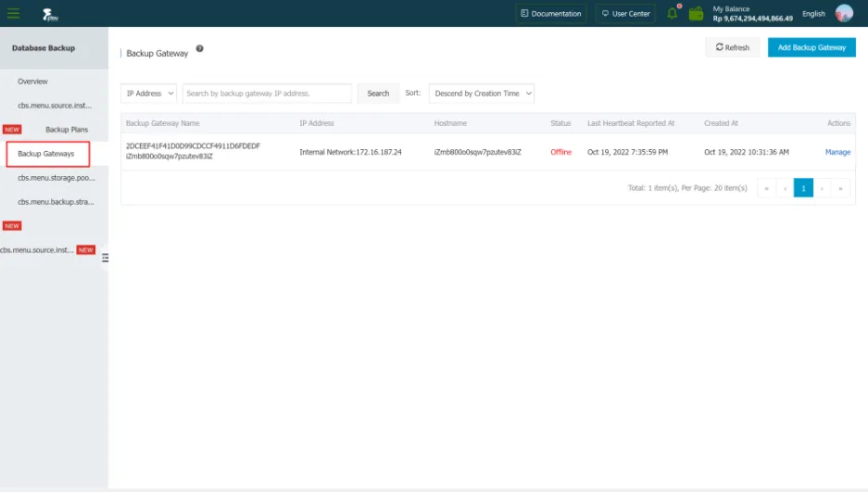Click the help question mark beside Backup Gateway
The height and width of the screenshot is (492, 868).
pos(199,49)
